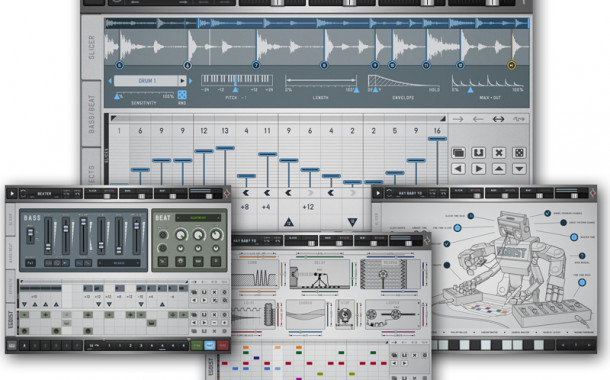Toggle reverse arrow on step showing +8

tap(245, 193)
